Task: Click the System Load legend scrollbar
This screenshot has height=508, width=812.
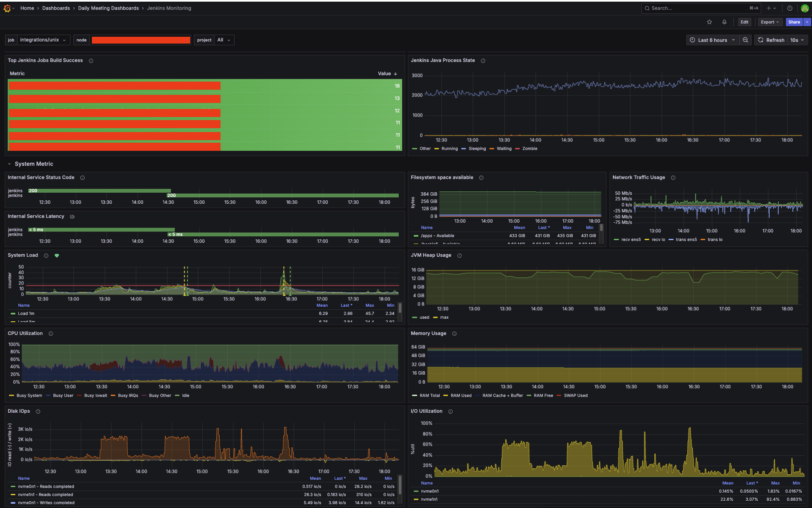Action: (400, 308)
